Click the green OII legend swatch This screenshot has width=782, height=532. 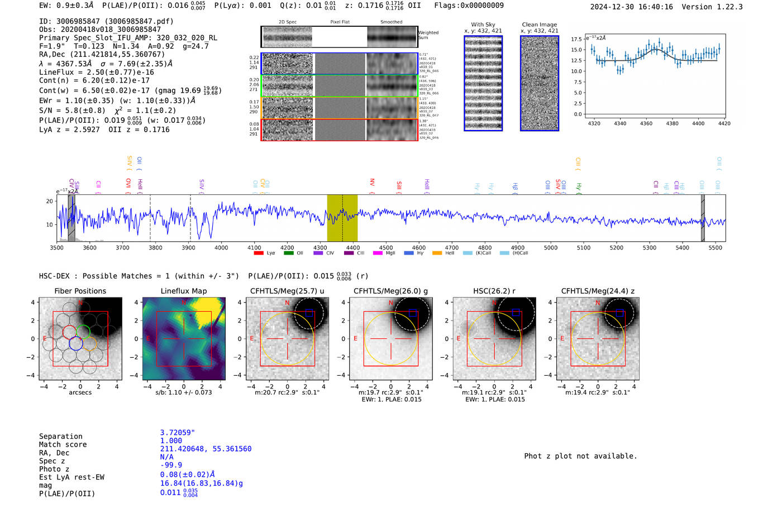click(288, 253)
